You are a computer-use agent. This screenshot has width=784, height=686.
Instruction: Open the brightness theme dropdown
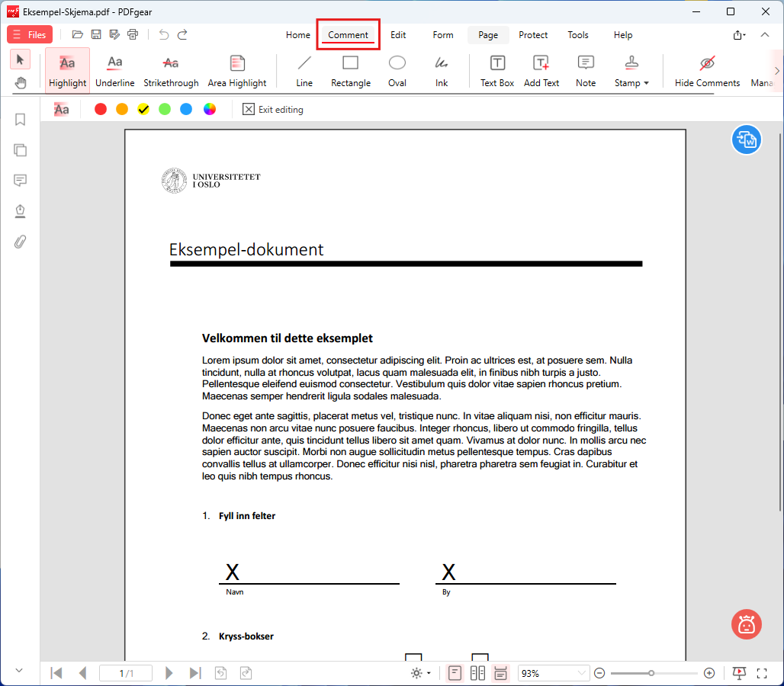coord(420,674)
